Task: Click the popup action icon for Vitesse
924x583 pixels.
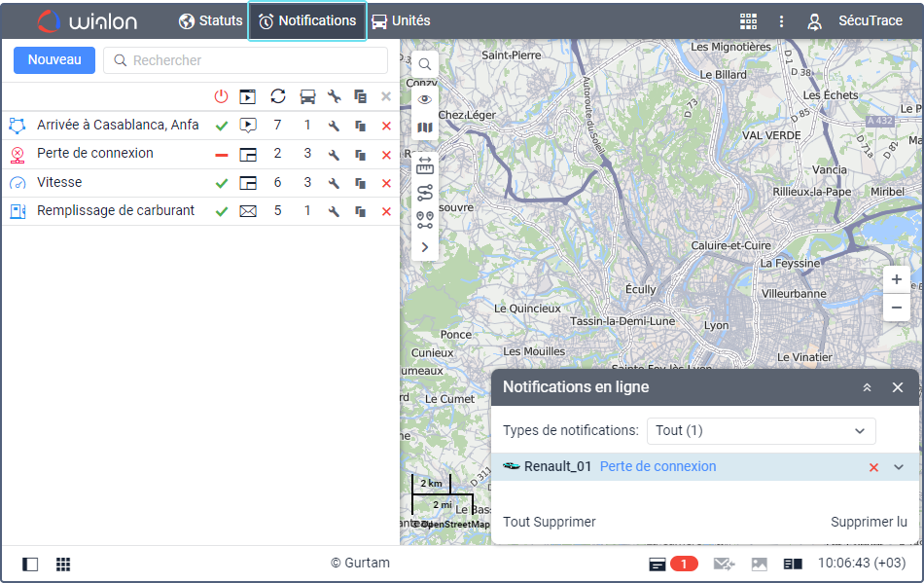Action: (x=248, y=183)
